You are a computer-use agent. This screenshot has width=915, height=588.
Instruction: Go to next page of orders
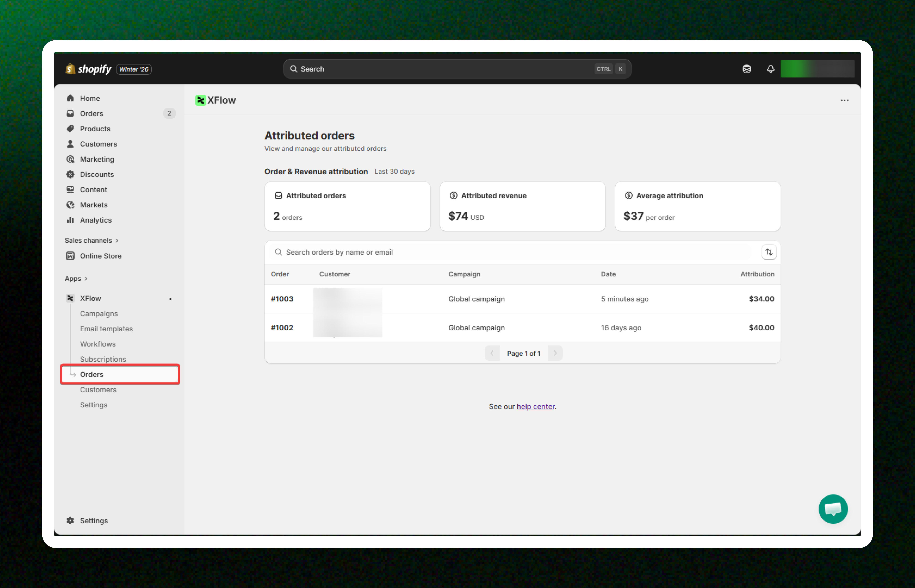coord(555,353)
